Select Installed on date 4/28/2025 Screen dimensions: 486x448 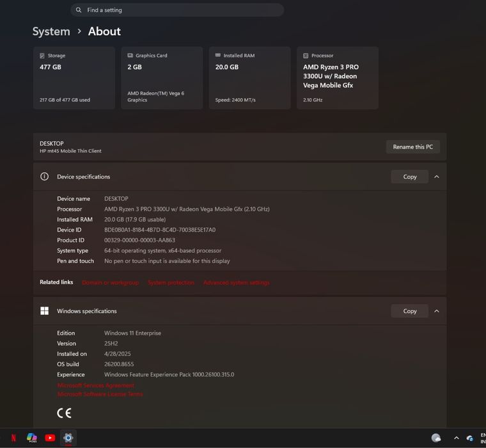(118, 354)
